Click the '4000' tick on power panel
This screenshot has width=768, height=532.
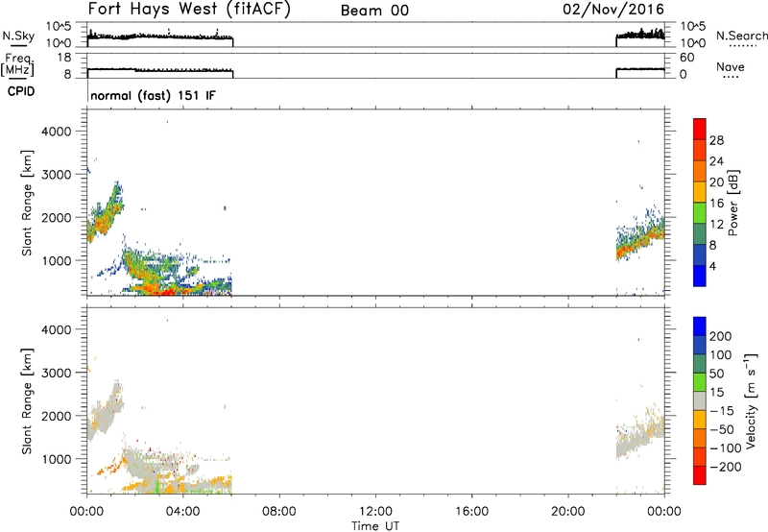[x=56, y=132]
